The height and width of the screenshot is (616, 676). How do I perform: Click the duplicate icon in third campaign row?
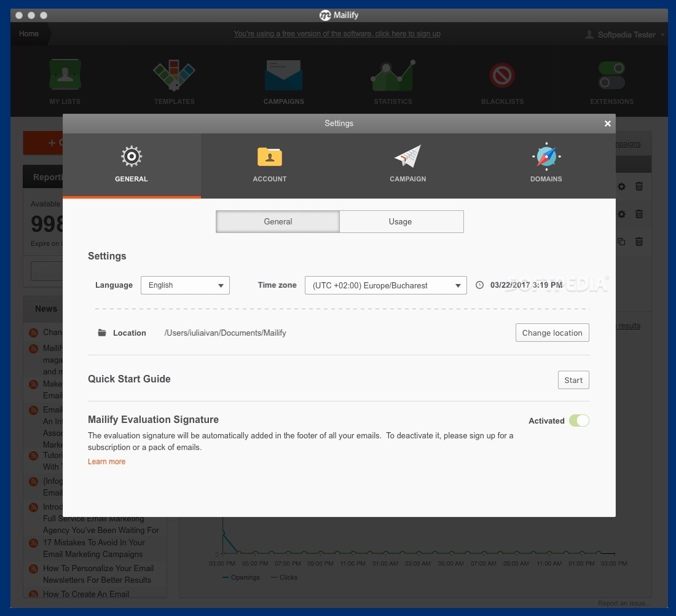tap(621, 242)
